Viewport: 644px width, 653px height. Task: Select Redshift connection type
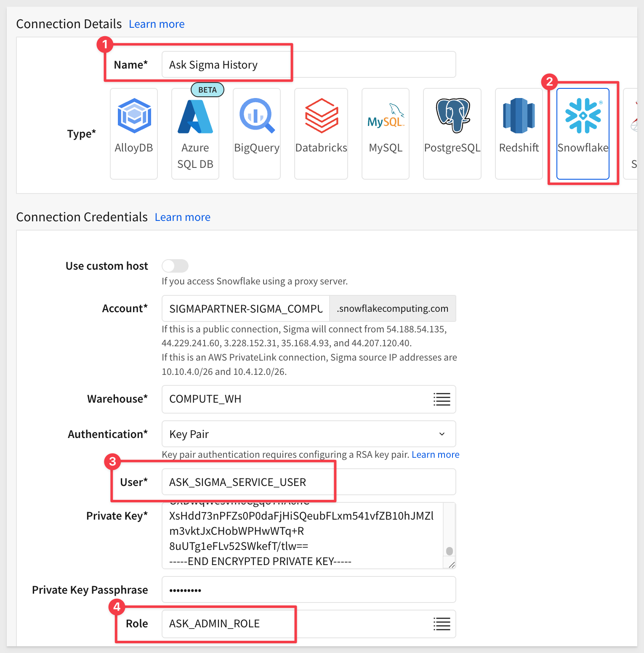pyautogui.click(x=519, y=134)
